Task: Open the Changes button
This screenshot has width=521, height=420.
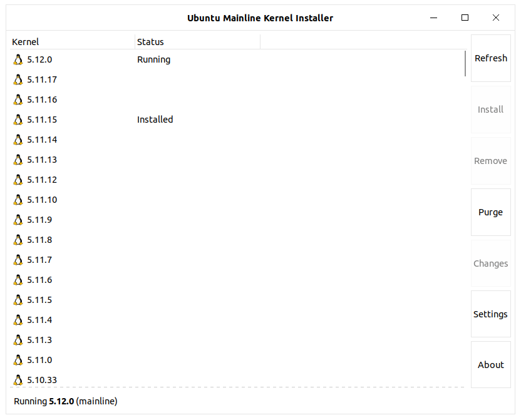Action: 491,264
